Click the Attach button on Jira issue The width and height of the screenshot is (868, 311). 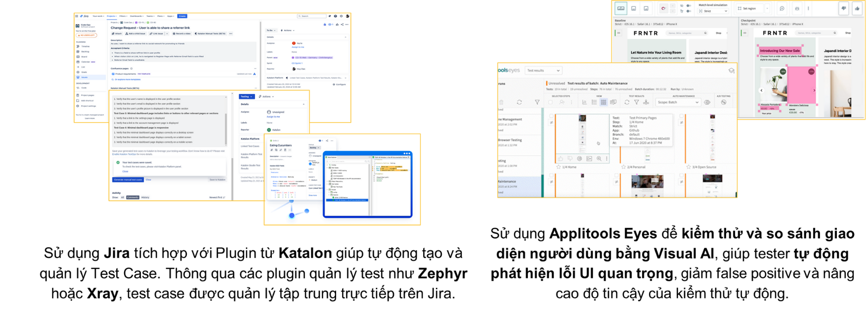116,34
